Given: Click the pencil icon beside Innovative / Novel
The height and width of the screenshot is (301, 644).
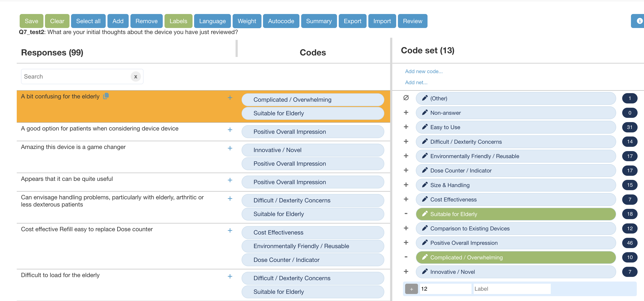Looking at the screenshot, I should click(425, 272).
